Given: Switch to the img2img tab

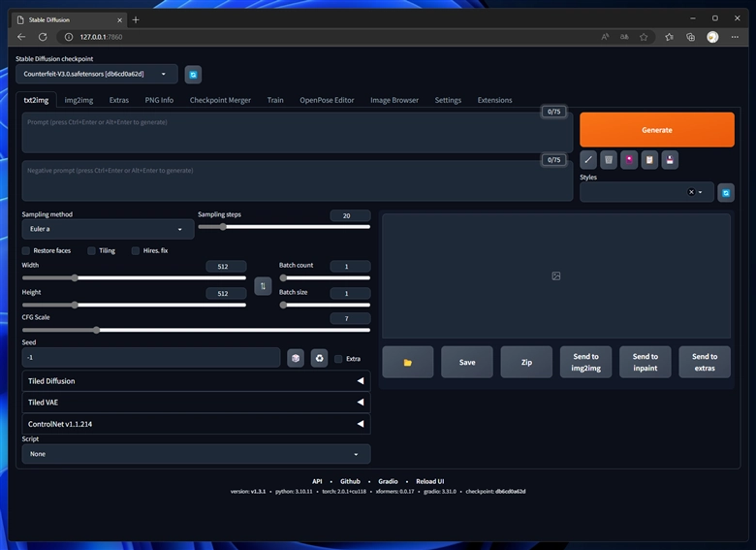Looking at the screenshot, I should (79, 100).
